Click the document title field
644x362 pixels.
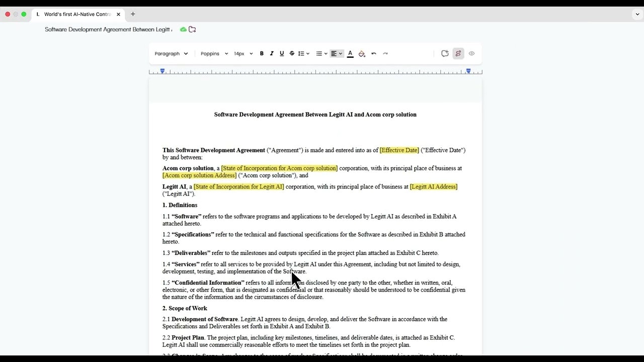(108, 30)
